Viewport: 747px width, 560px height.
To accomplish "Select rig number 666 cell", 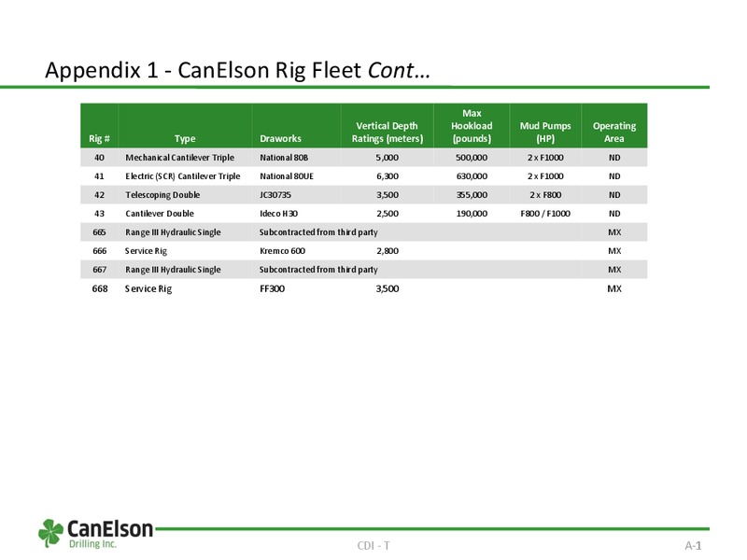I will [x=99, y=250].
